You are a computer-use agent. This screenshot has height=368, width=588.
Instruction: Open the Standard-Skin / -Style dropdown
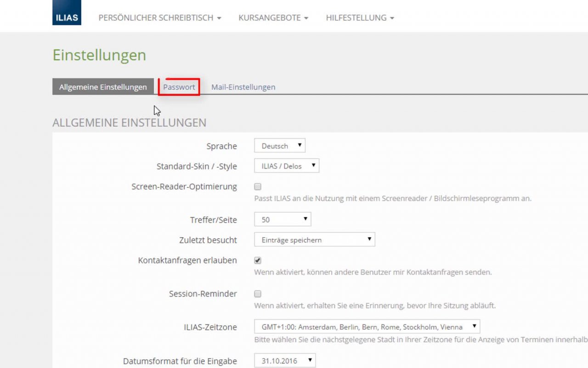tap(287, 166)
